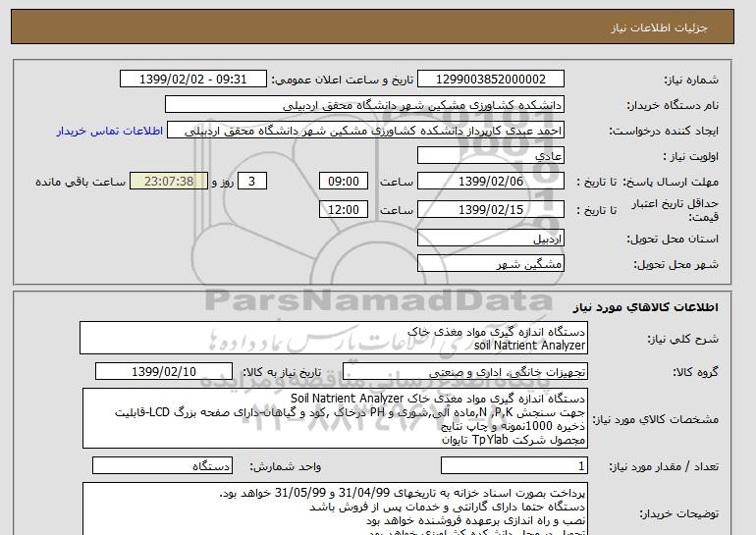The image size is (756, 535).
Task: Select the buyer organization name field
Action: pyautogui.click(x=364, y=105)
